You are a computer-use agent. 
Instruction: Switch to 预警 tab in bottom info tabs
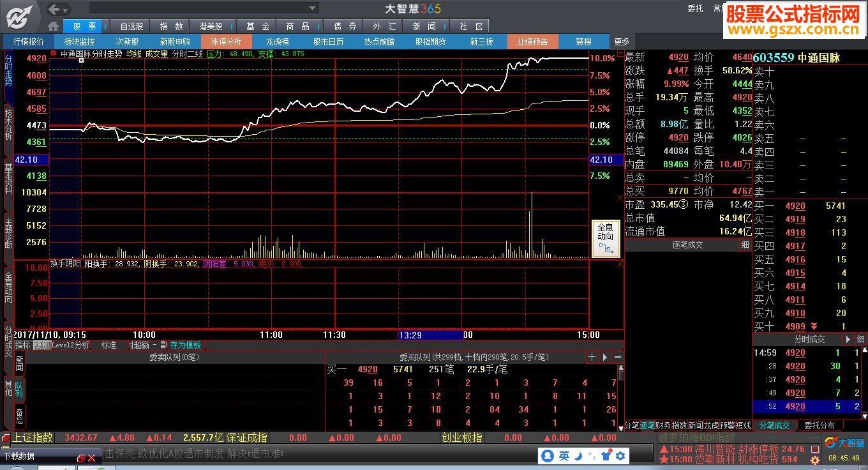tap(727, 425)
